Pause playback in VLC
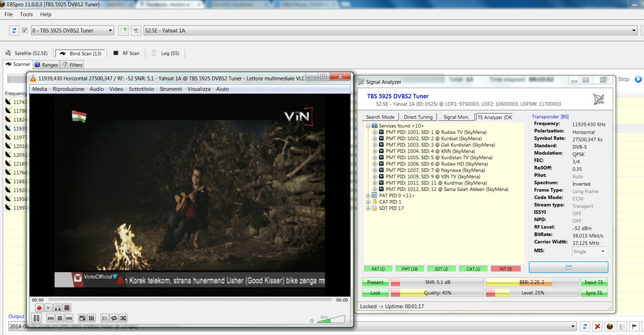This screenshot has height=335, width=644. pyautogui.click(x=36, y=318)
